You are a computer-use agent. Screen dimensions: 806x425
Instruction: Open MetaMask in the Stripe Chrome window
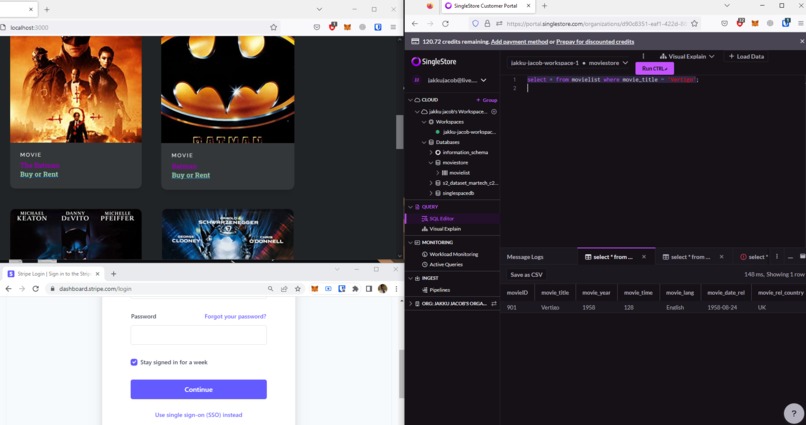(x=315, y=289)
